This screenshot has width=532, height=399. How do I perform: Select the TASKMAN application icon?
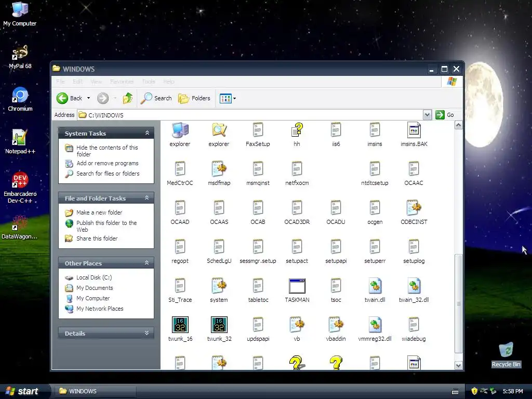pos(297,286)
